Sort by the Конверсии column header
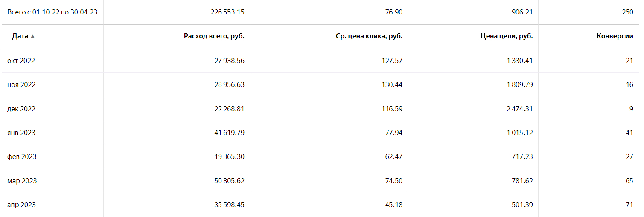Image resolution: width=644 pixels, height=217 pixels. tap(615, 37)
